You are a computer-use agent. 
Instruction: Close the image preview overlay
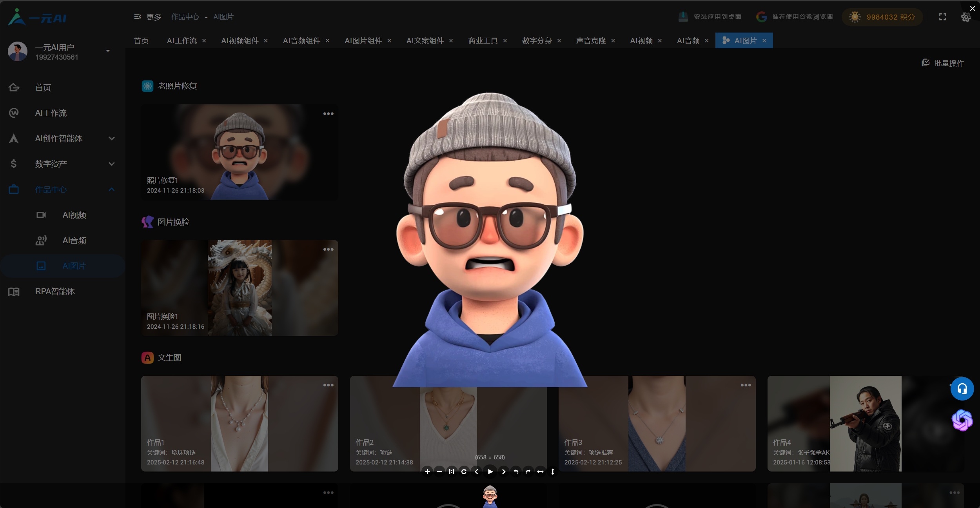pos(972,8)
